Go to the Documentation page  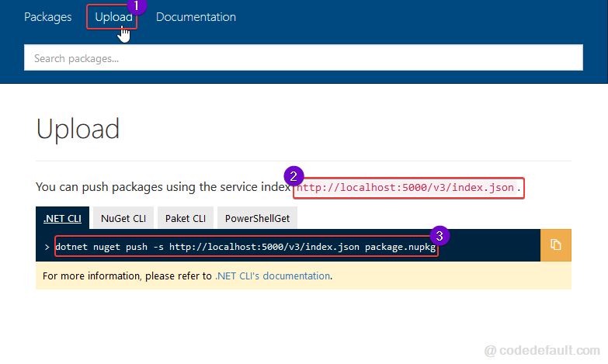196,17
